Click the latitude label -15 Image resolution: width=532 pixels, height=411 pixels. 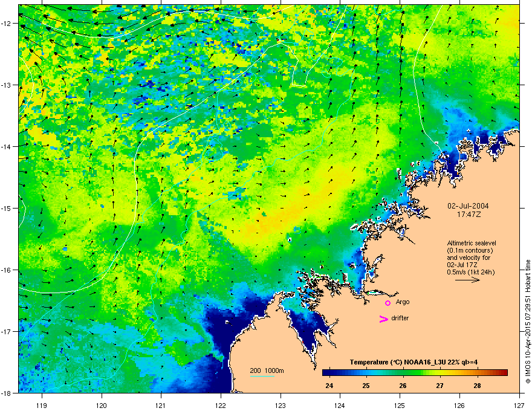7,208
